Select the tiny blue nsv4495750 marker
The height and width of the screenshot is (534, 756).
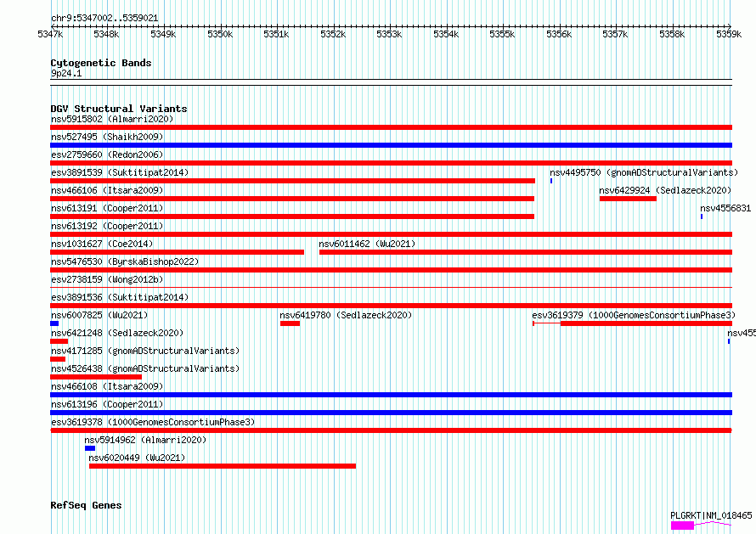(551, 181)
